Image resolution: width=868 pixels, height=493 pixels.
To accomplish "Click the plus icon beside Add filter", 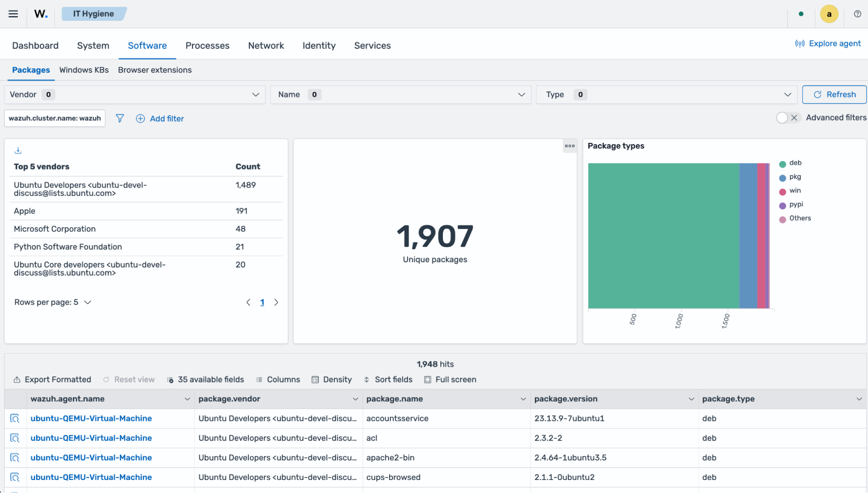I will point(140,119).
